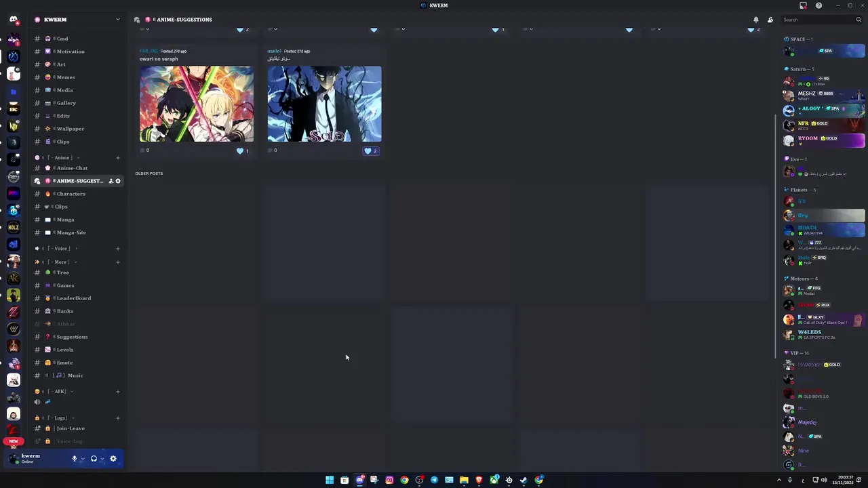
Task: Add channel to AFK category
Action: pos(118,392)
